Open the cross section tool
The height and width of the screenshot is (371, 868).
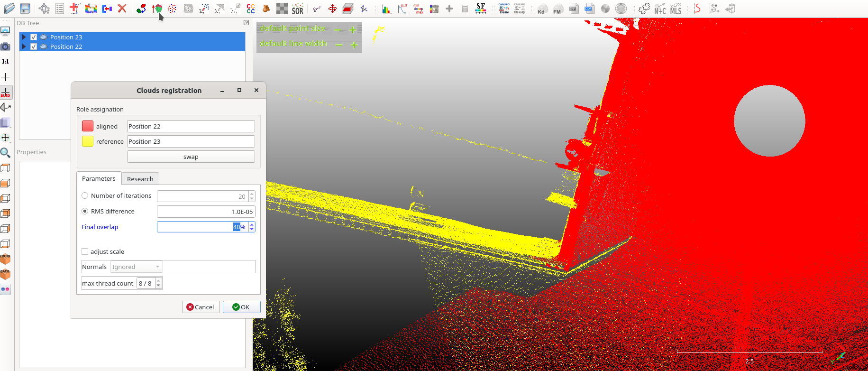pos(348,8)
